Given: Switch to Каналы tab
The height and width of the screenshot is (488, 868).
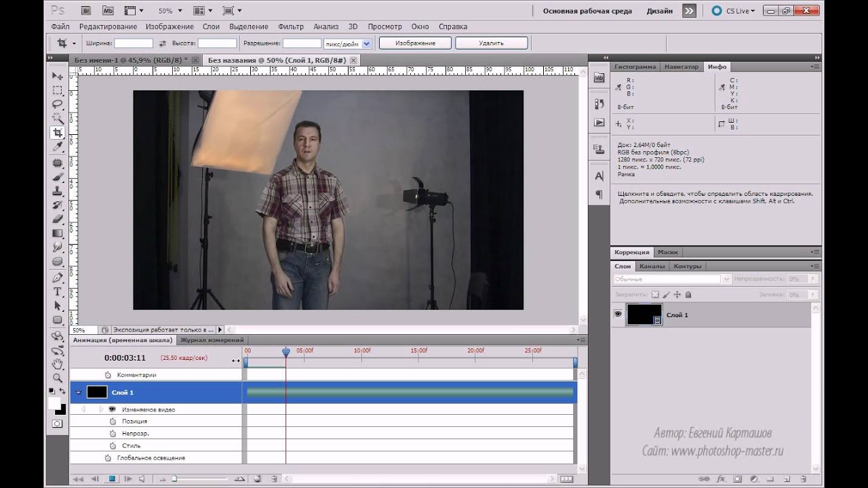Looking at the screenshot, I should (x=652, y=266).
